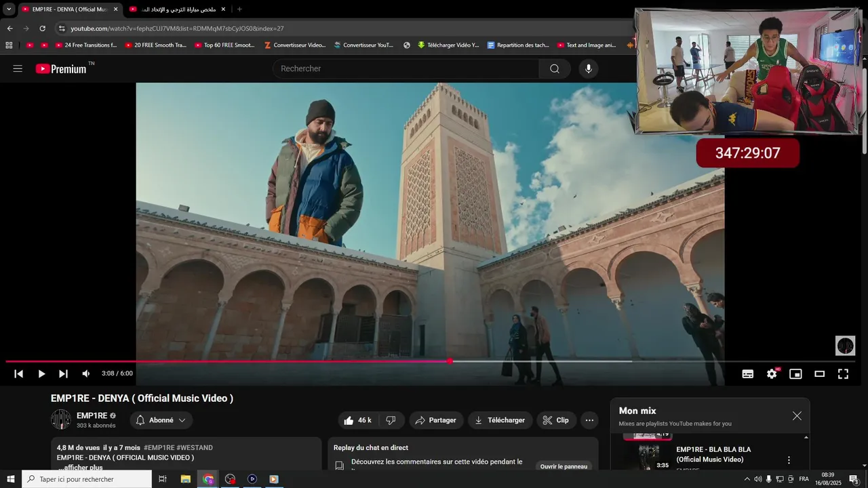Open Top 60 FREE Smoot... bookmark
Screen dimensions: 868x488
click(x=224, y=45)
